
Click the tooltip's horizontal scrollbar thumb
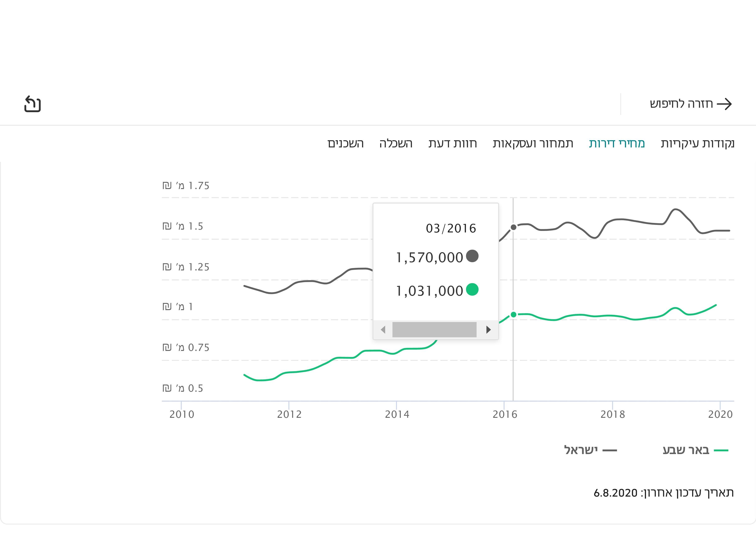434,330
